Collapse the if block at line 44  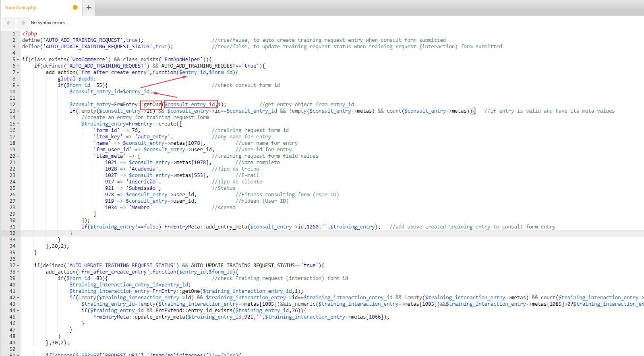(19, 311)
